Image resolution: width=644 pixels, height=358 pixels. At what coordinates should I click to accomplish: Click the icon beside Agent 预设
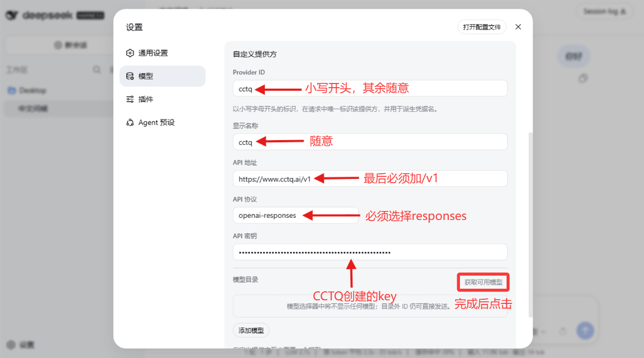coord(130,122)
